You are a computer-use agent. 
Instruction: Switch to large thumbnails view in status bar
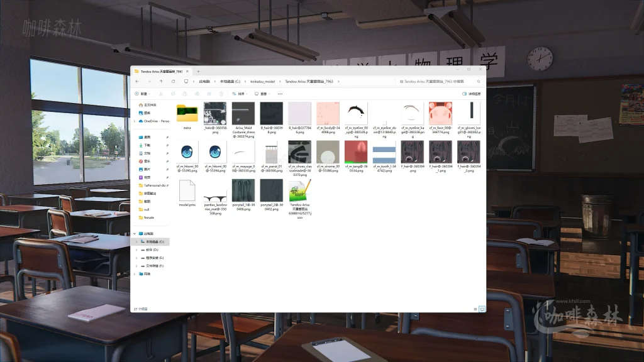482,309
